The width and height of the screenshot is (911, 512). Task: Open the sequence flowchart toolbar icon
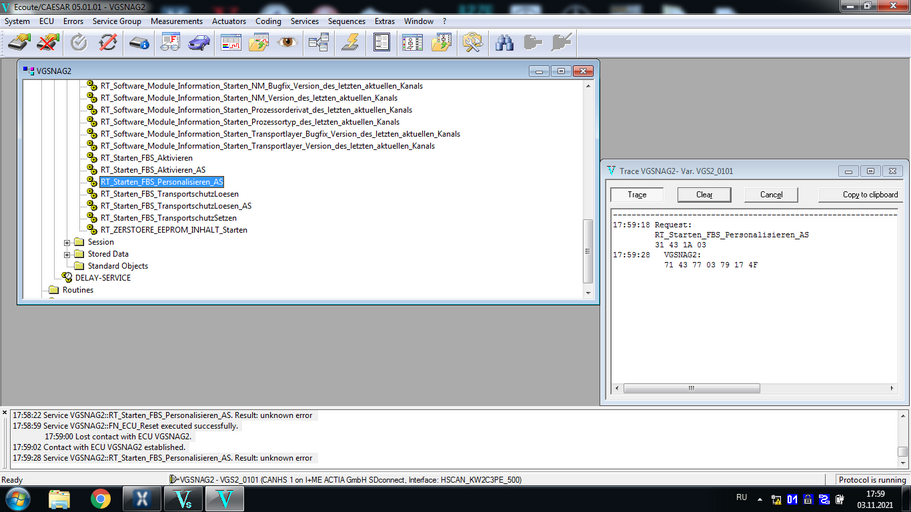click(413, 43)
